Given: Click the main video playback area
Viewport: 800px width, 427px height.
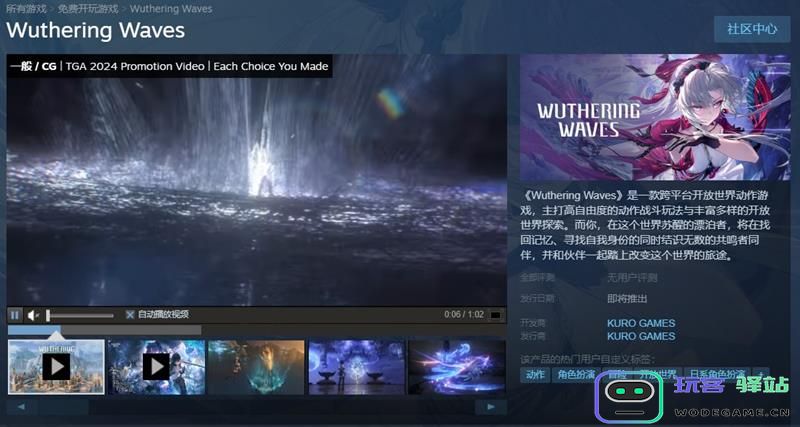Looking at the screenshot, I should point(256,180).
